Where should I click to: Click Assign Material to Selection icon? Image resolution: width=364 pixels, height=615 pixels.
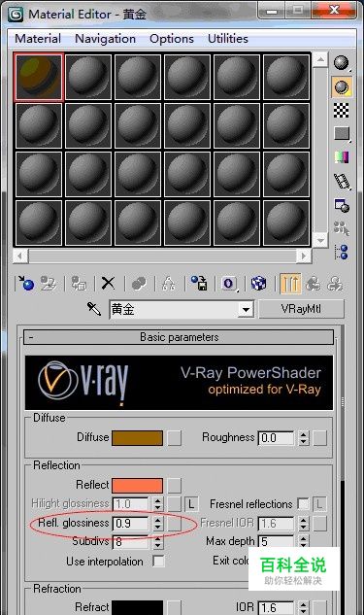point(79,283)
